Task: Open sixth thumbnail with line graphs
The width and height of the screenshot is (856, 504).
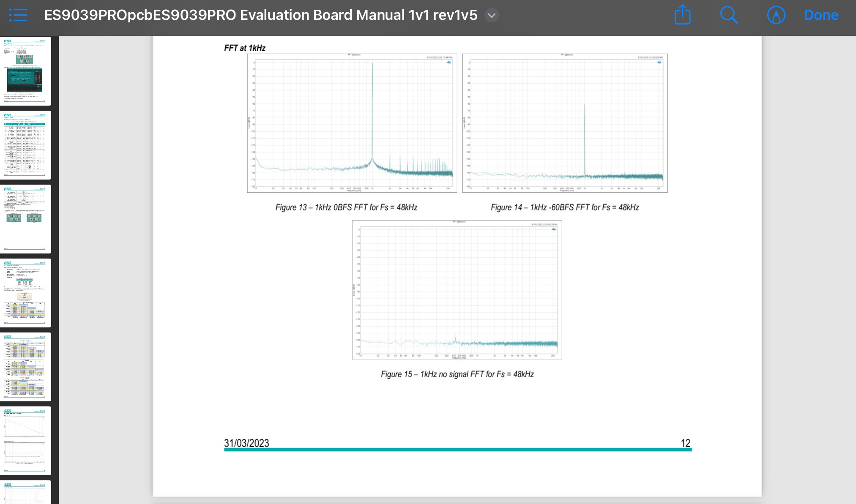Action: (25, 441)
